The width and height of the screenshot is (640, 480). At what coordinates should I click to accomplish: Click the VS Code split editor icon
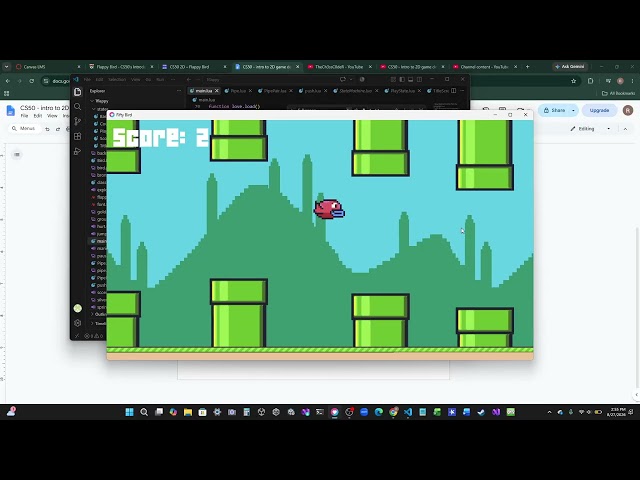[x=453, y=91]
